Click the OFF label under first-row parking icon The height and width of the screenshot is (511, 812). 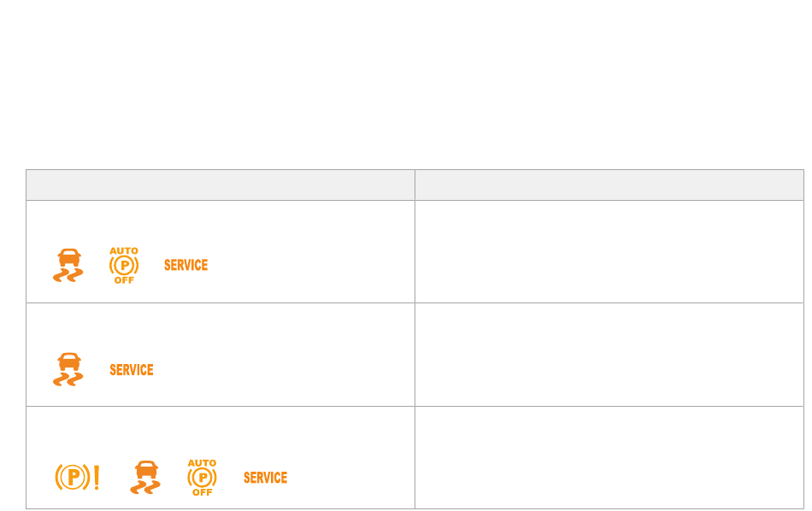(x=124, y=280)
